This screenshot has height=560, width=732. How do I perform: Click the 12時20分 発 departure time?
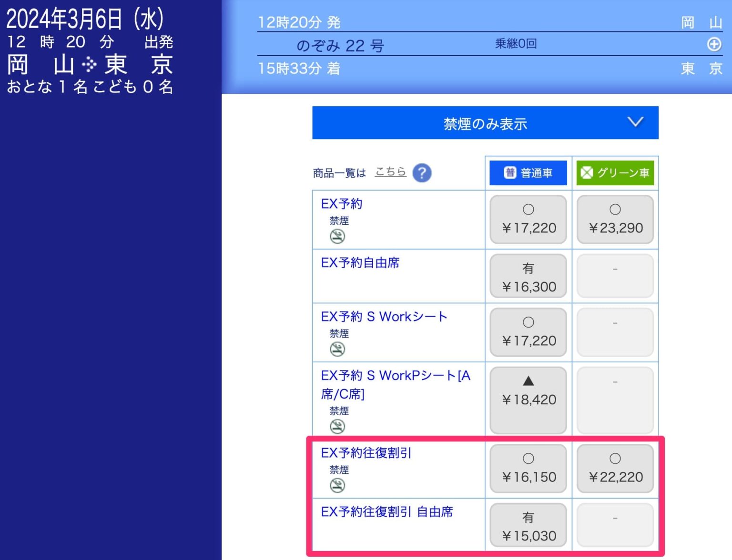(299, 22)
